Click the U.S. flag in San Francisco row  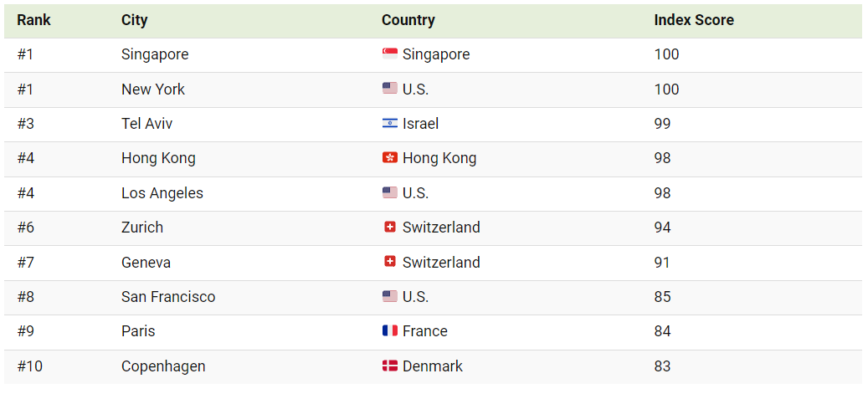point(389,297)
